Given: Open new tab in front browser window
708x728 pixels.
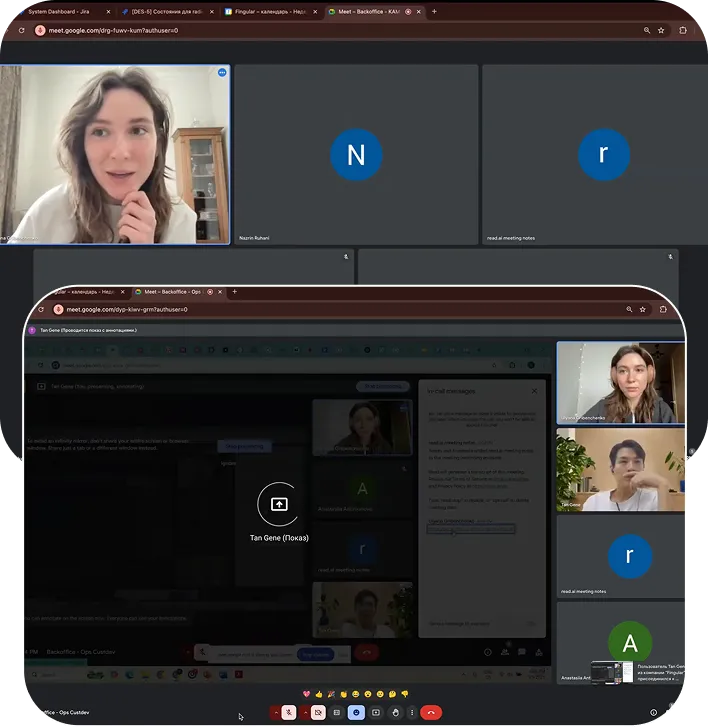Looking at the screenshot, I should click(x=234, y=292).
